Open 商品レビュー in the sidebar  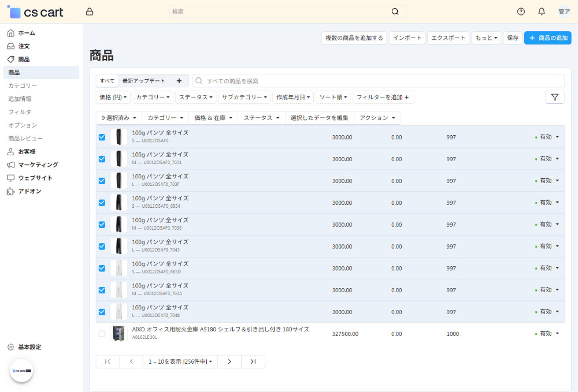[x=27, y=138]
